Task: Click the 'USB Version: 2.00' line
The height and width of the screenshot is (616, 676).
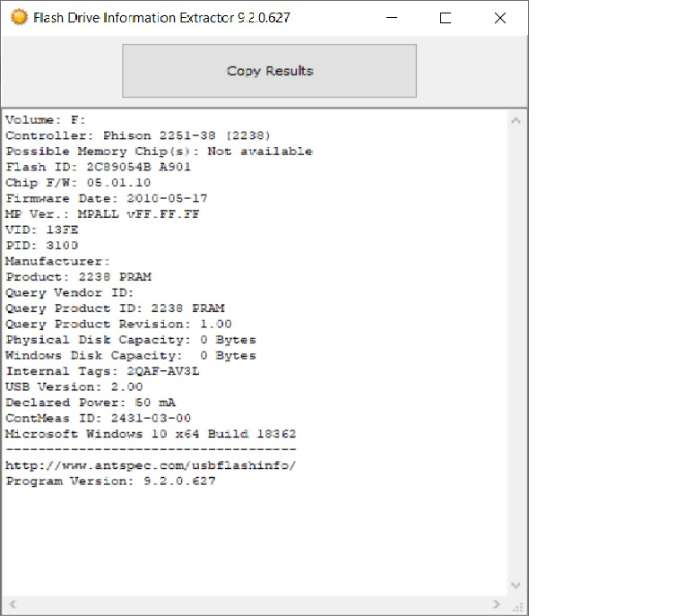Action: pyautogui.click(x=74, y=386)
